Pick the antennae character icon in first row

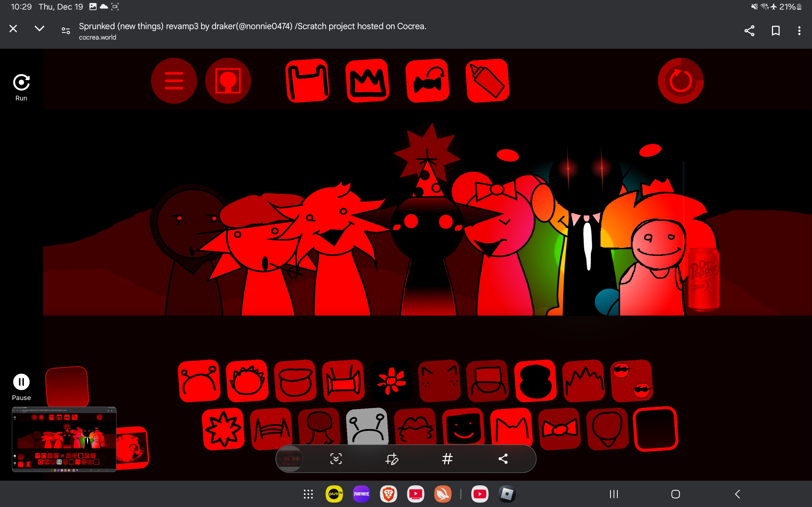[x=199, y=381]
